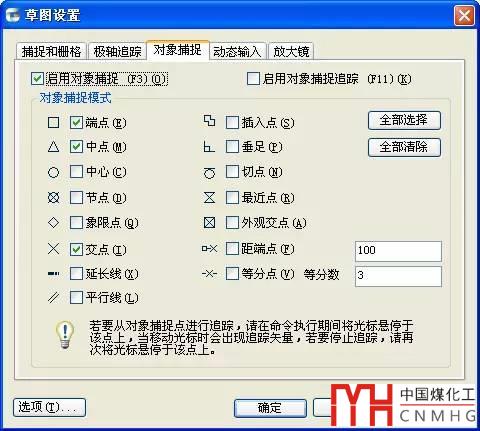The width and height of the screenshot is (480, 431).
Task: Click the insertion point snap icon
Action: pos(209,121)
